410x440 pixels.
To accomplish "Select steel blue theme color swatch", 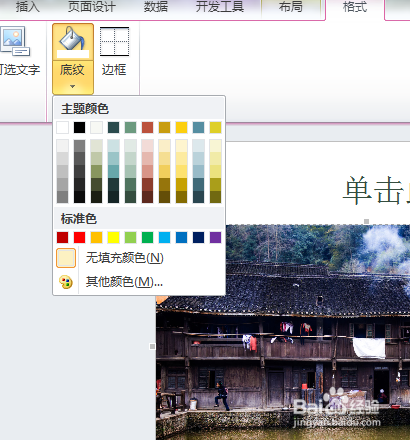I will [x=198, y=127].
